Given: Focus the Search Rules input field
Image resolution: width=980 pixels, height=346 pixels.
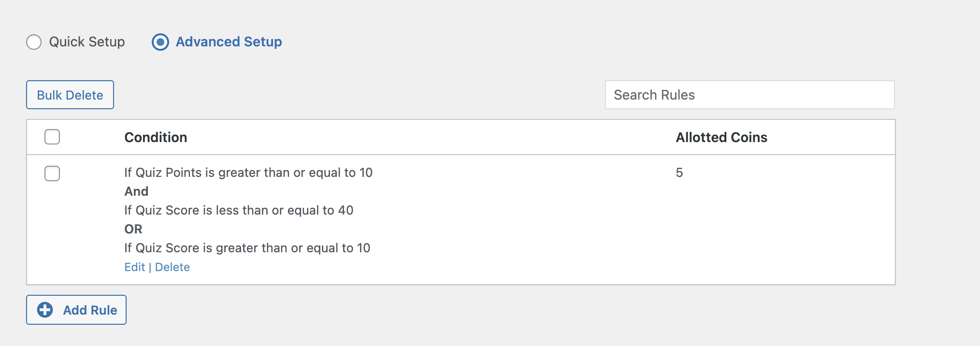Looking at the screenshot, I should (749, 95).
